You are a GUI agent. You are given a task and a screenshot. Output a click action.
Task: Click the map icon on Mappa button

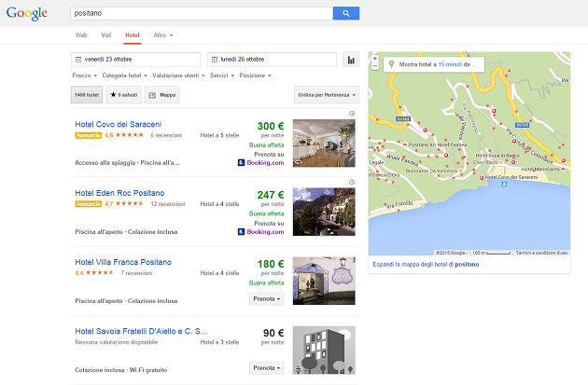(x=152, y=95)
